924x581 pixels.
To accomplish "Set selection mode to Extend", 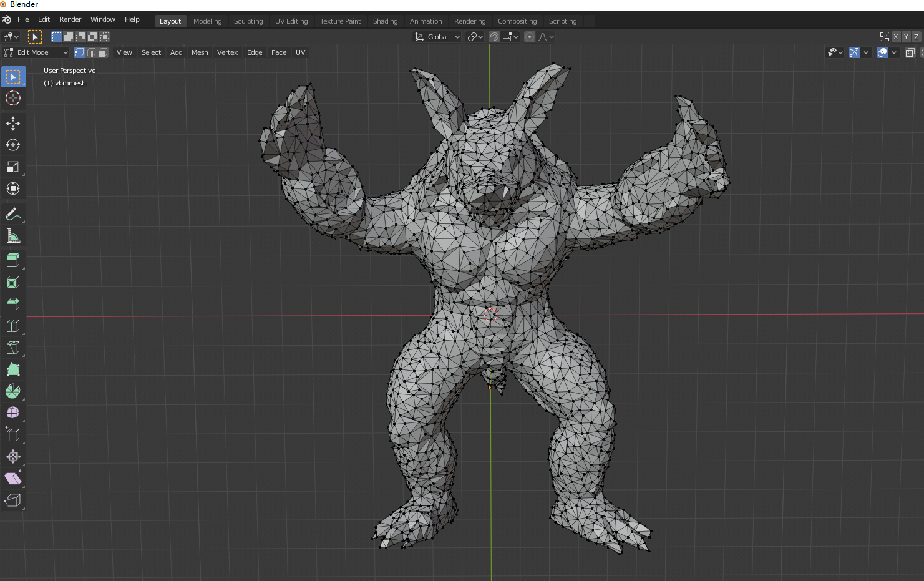I will 69,37.
